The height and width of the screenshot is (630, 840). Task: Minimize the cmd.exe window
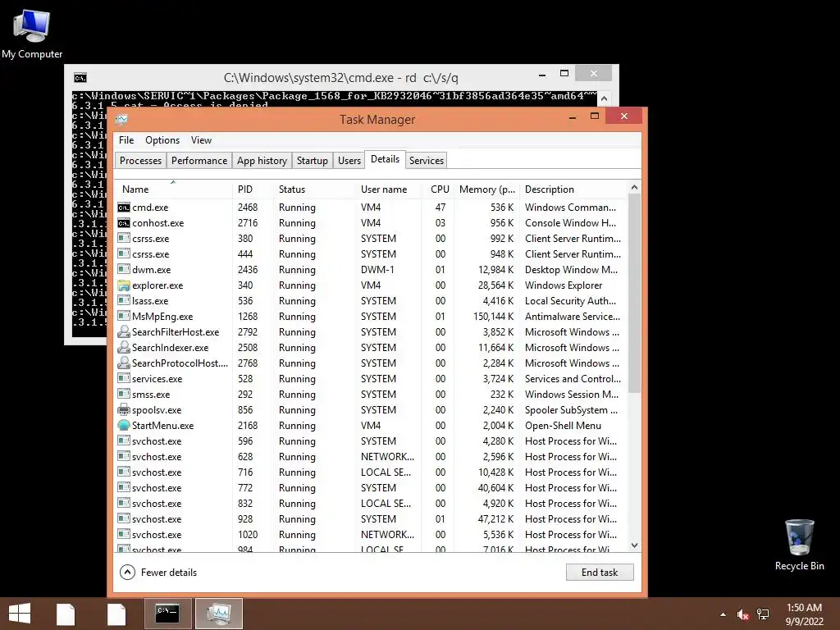pos(542,75)
